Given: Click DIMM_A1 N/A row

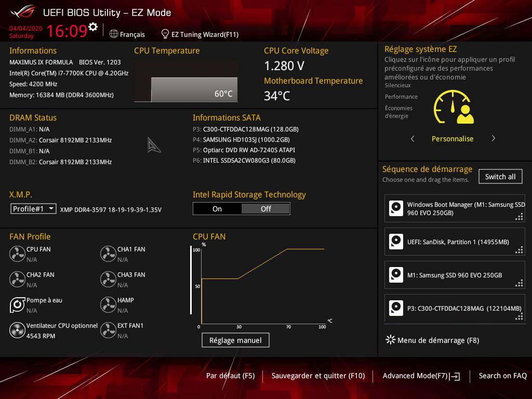Looking at the screenshot, I should pos(30,129).
